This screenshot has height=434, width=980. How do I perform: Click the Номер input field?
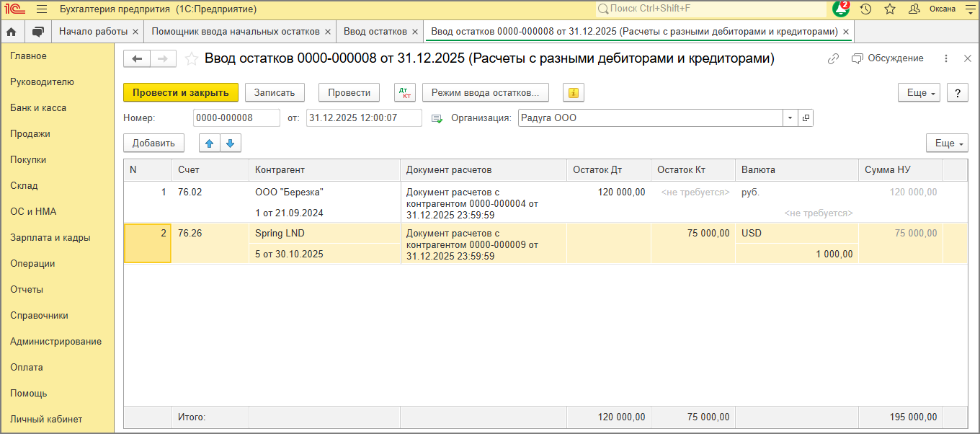[236, 118]
